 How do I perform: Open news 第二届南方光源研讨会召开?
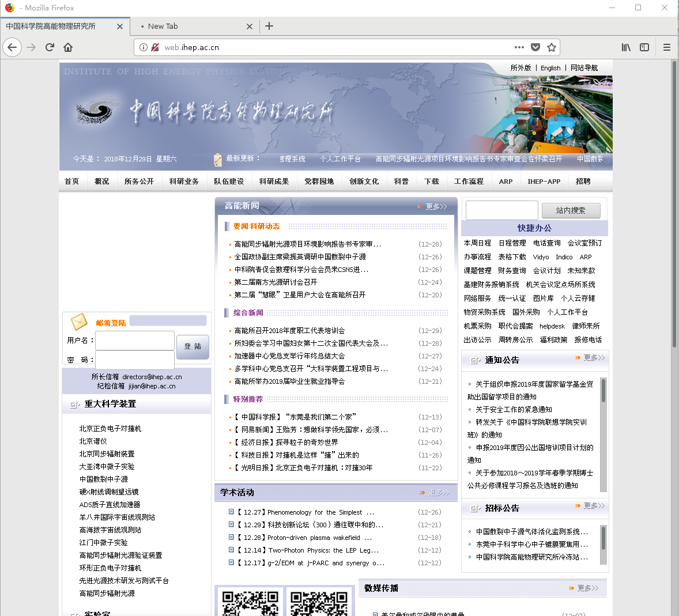click(276, 282)
